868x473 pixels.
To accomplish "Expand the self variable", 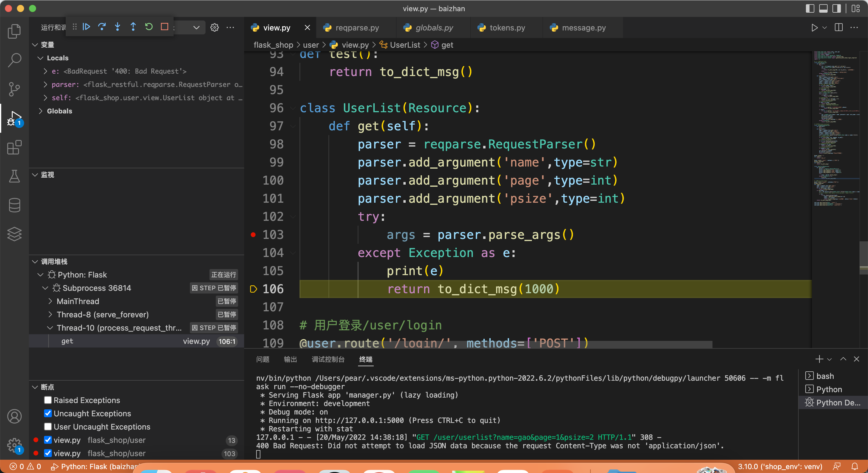I will 46,98.
